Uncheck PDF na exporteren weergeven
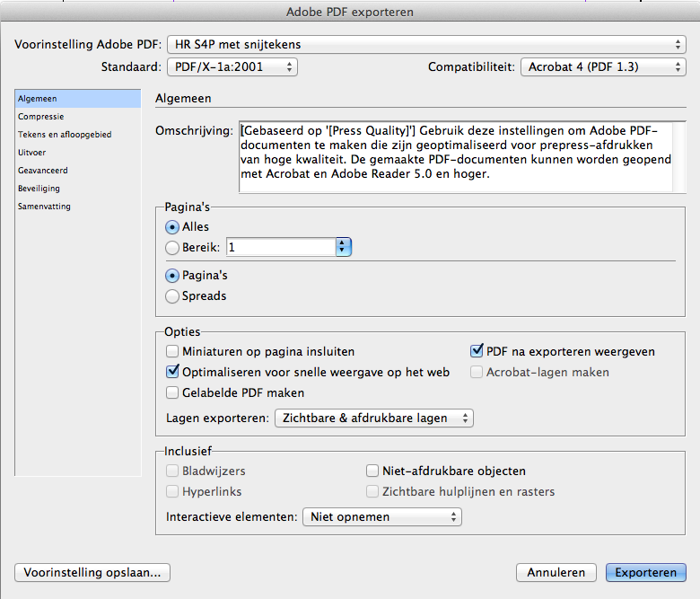The height and width of the screenshot is (599, 700). 477,350
